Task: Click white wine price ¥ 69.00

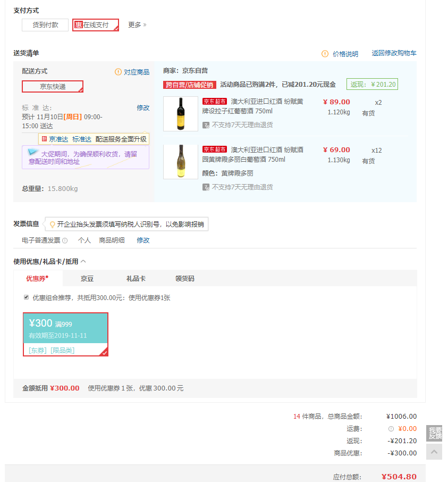Action: pyautogui.click(x=336, y=149)
